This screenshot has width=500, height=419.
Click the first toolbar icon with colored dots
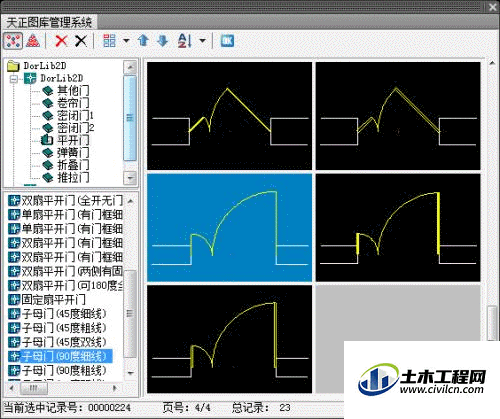13,41
